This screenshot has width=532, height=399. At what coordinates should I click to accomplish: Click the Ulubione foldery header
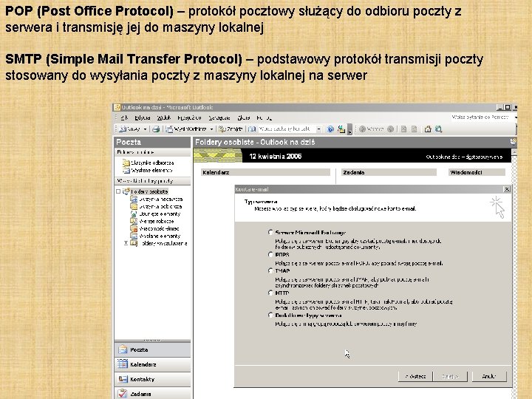152,152
